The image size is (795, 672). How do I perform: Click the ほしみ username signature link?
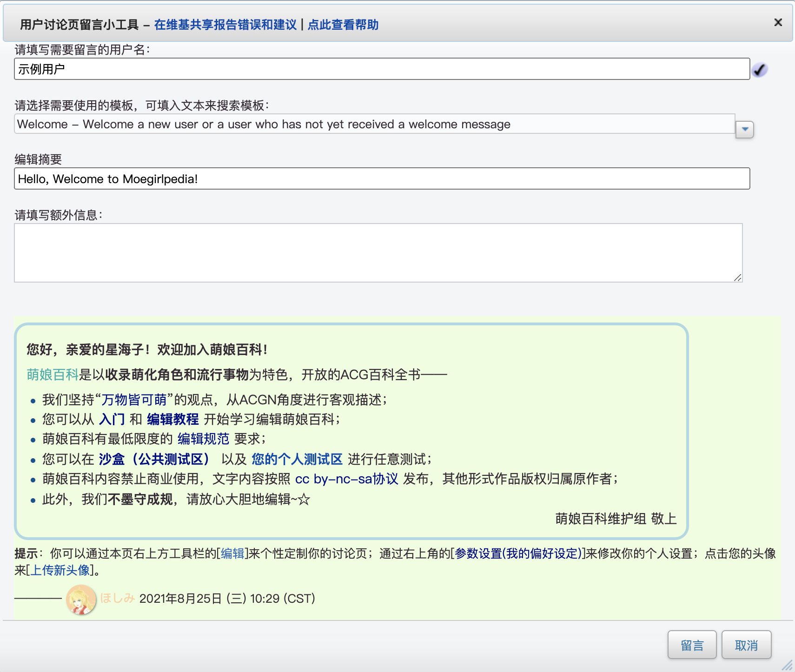pos(117,599)
